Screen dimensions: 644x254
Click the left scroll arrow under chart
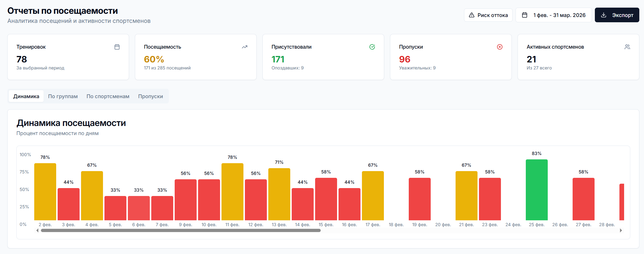pos(37,231)
